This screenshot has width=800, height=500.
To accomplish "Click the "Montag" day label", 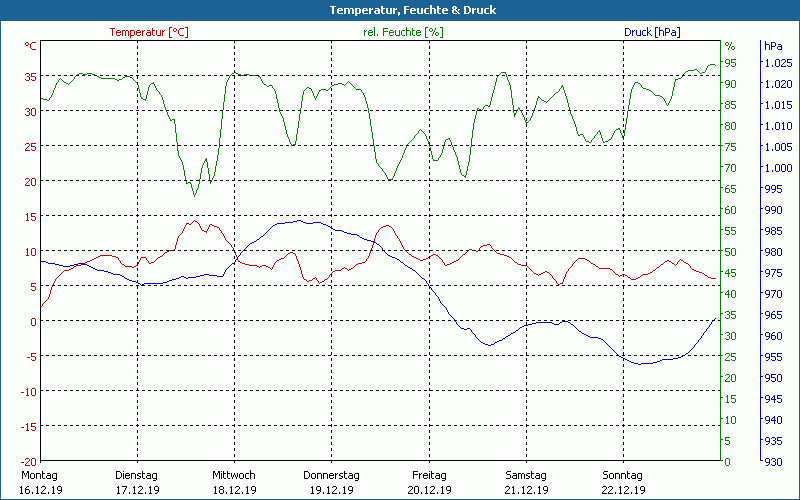I will pyautogui.click(x=39, y=475).
